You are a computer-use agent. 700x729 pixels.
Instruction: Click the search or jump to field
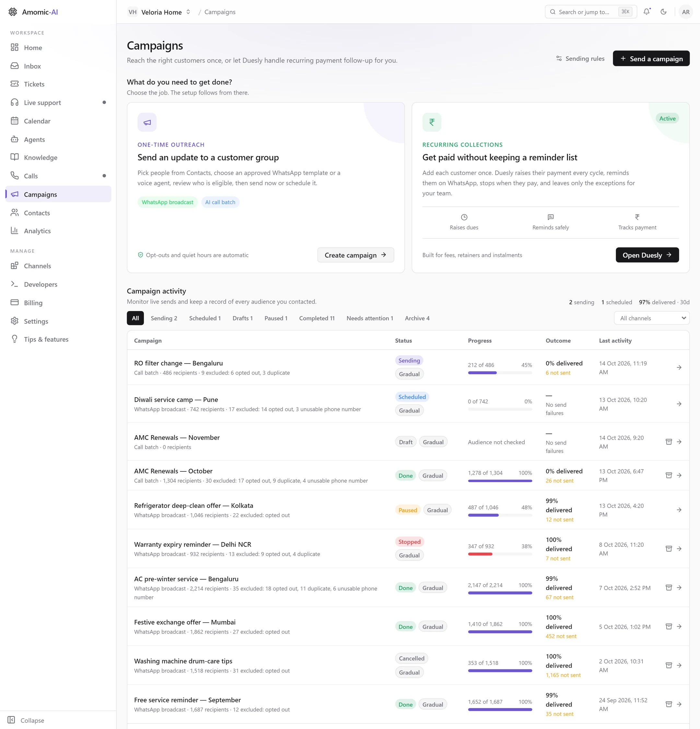591,12
